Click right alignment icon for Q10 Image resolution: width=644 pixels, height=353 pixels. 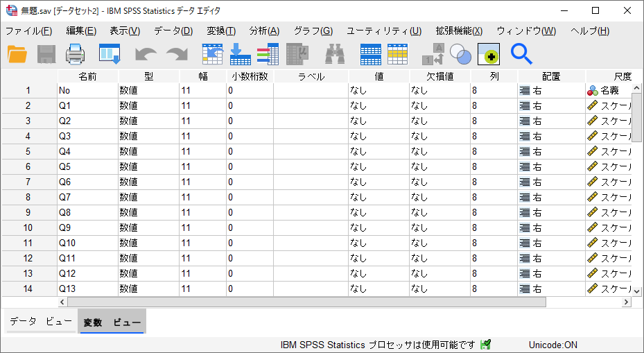[x=525, y=243]
